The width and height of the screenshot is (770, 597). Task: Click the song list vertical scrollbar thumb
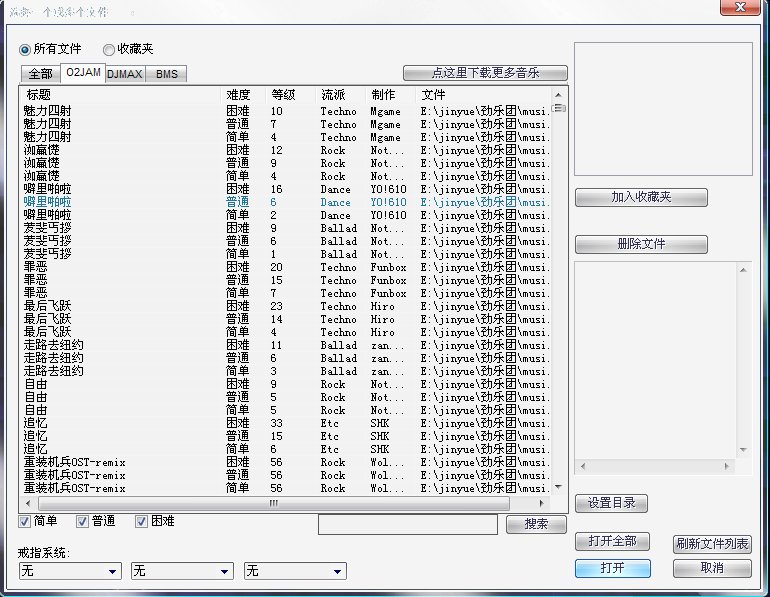click(x=558, y=108)
